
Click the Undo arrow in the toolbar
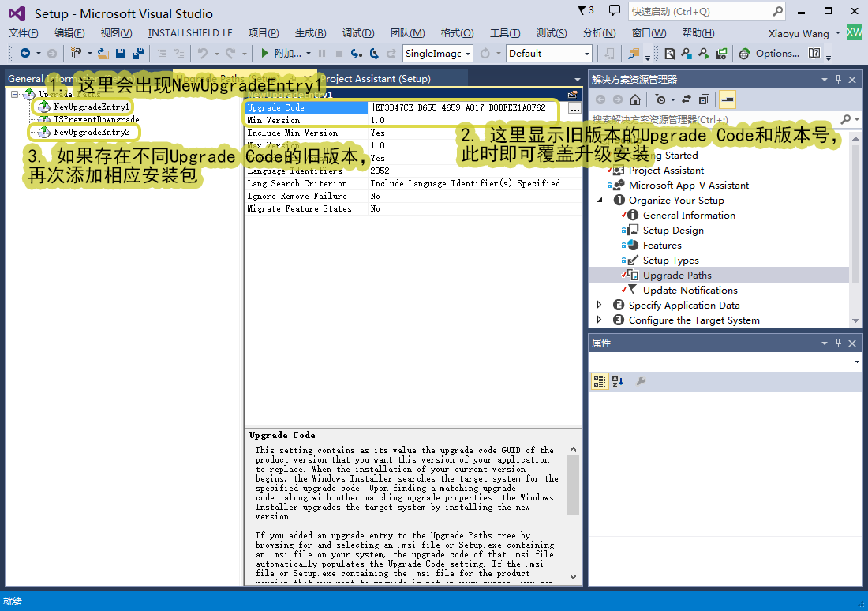click(203, 53)
